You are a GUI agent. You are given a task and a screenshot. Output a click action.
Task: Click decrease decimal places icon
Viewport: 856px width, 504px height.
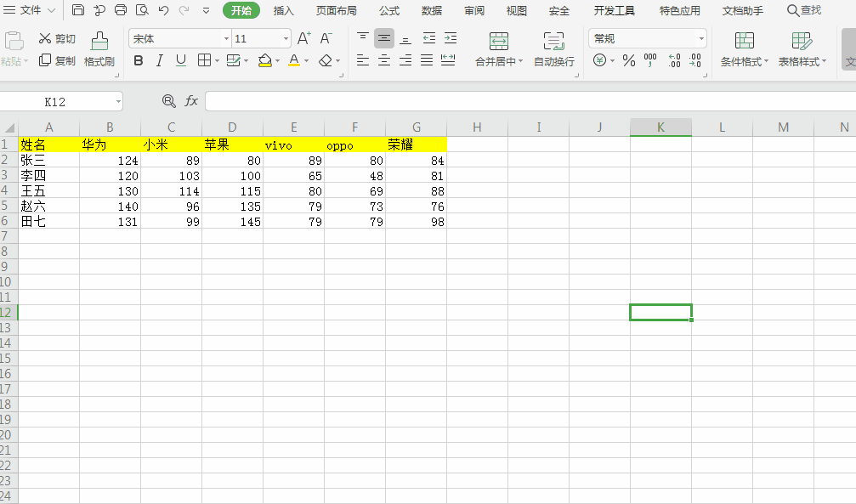[x=695, y=60]
